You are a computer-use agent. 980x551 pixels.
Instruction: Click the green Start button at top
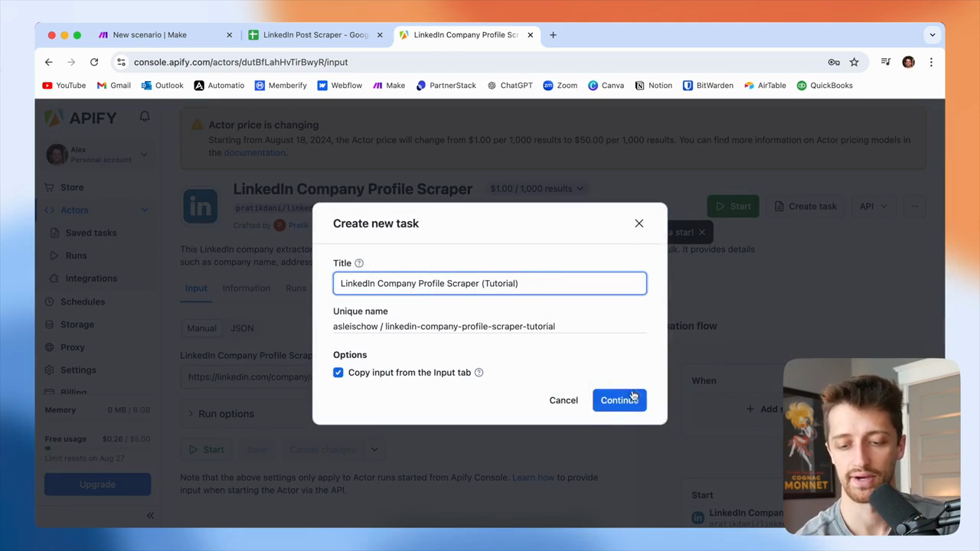point(733,207)
